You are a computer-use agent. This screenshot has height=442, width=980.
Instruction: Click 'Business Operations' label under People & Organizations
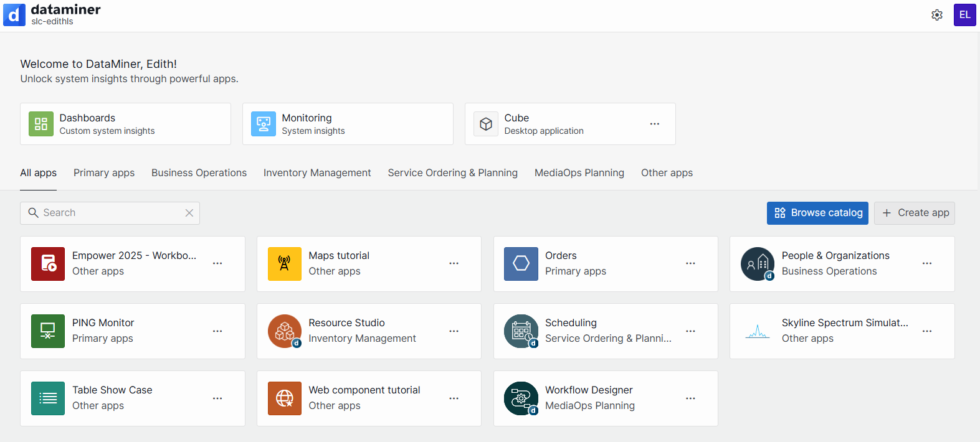pos(829,271)
